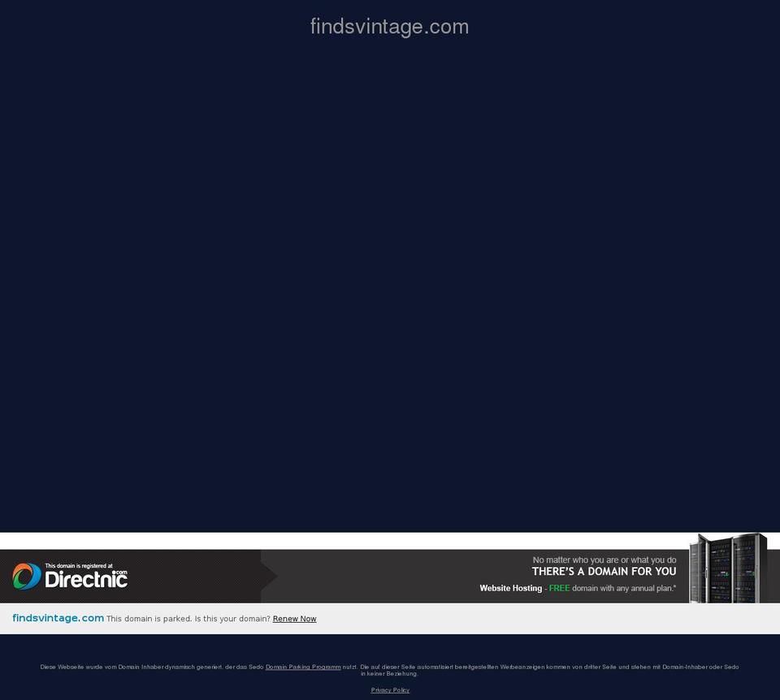780x700 pixels.
Task: Open the Domain Parking Programm link
Action: point(303,668)
